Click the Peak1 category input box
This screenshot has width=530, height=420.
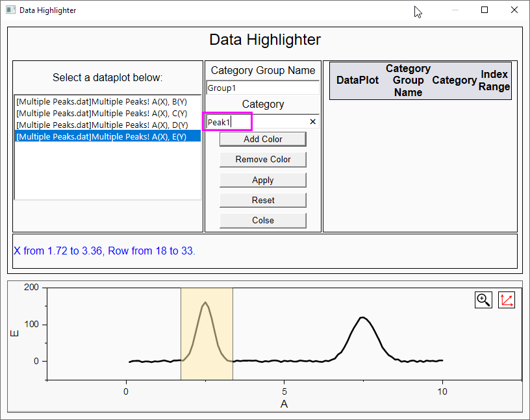[227, 121]
